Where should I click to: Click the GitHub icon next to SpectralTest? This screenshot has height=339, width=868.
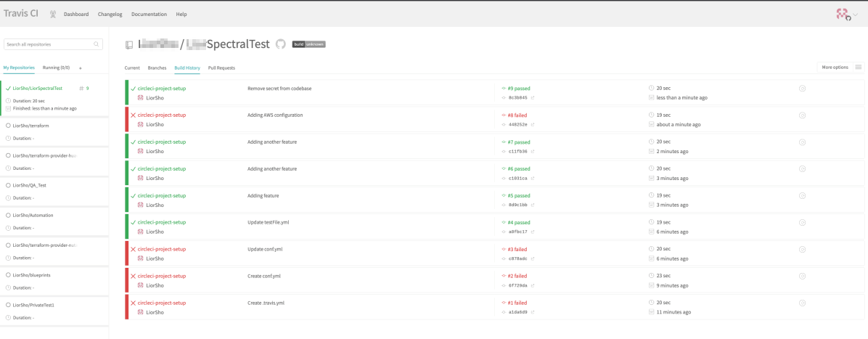coord(281,44)
